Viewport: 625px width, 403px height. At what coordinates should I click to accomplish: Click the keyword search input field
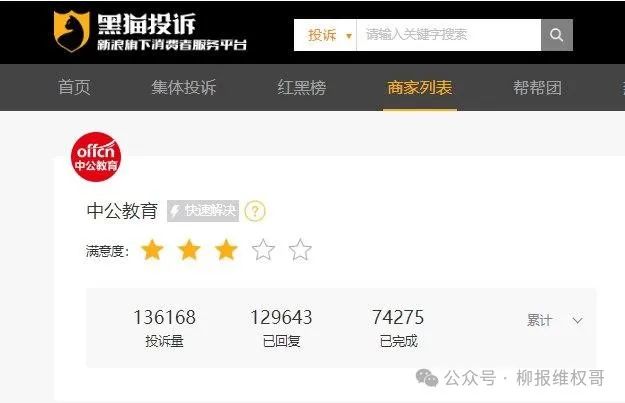(x=449, y=35)
